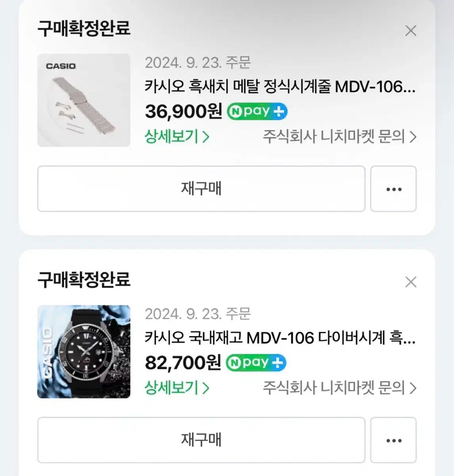Screen dimensions: 454x476
Task: Open more options for the watch band order
Action: [x=393, y=189]
